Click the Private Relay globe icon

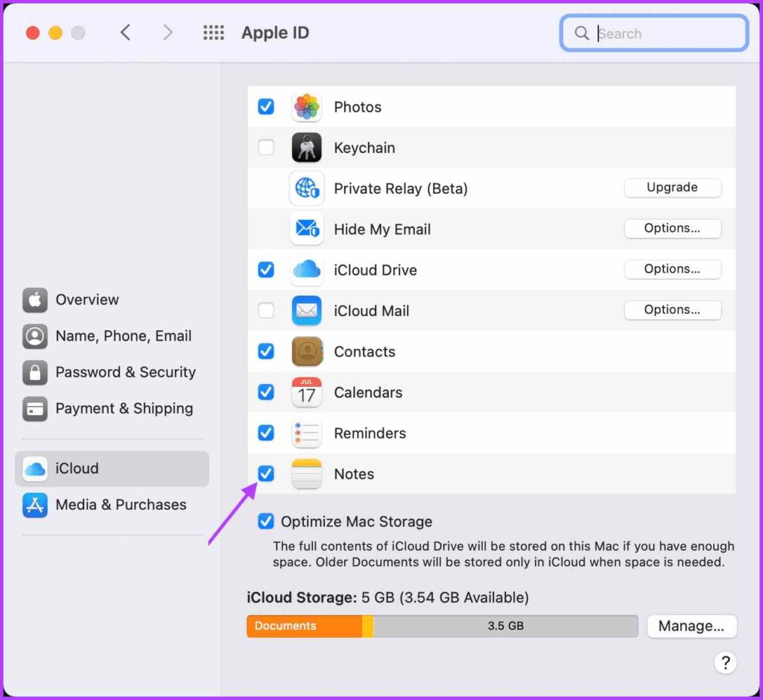tap(306, 188)
